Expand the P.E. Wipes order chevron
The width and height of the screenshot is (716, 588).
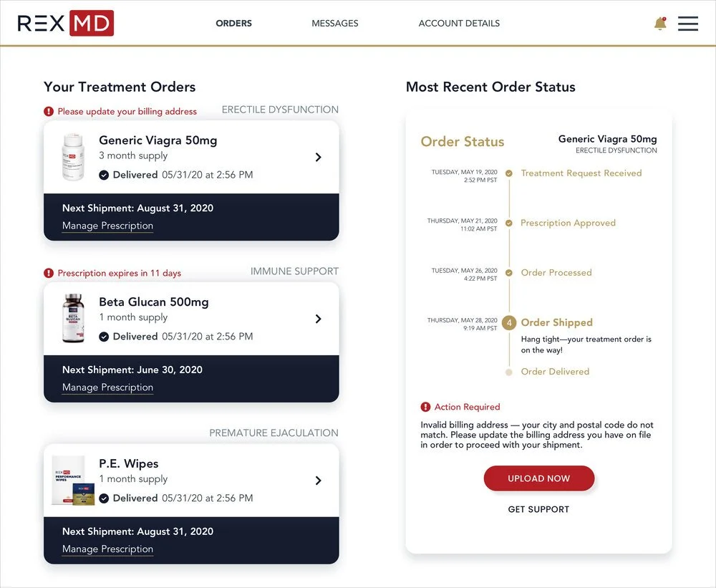[319, 481]
